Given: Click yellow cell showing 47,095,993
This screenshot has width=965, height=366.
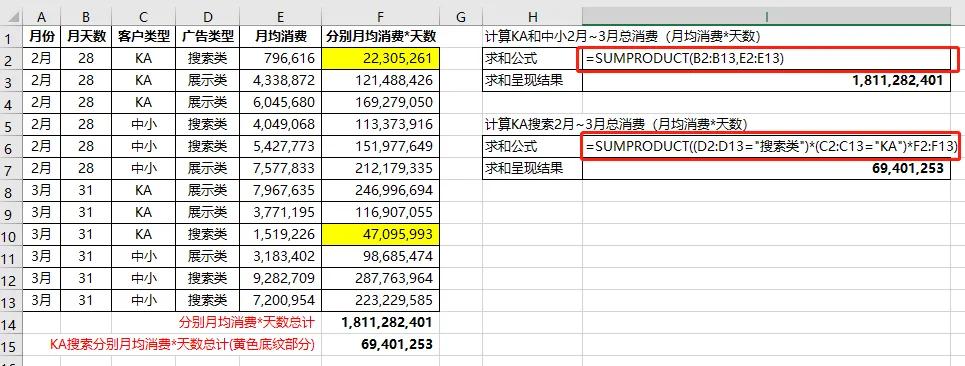Looking at the screenshot, I should coord(380,234).
